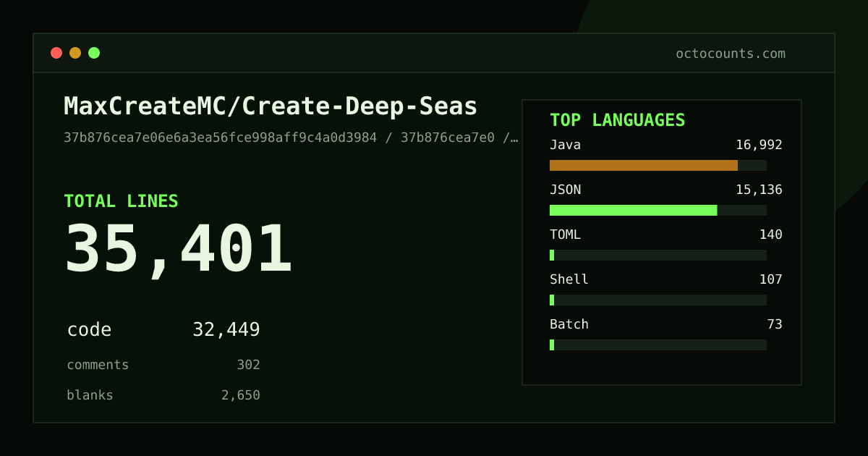Screen dimensions: 868x456
Task: Click the green maximize dot
Action: (x=94, y=53)
